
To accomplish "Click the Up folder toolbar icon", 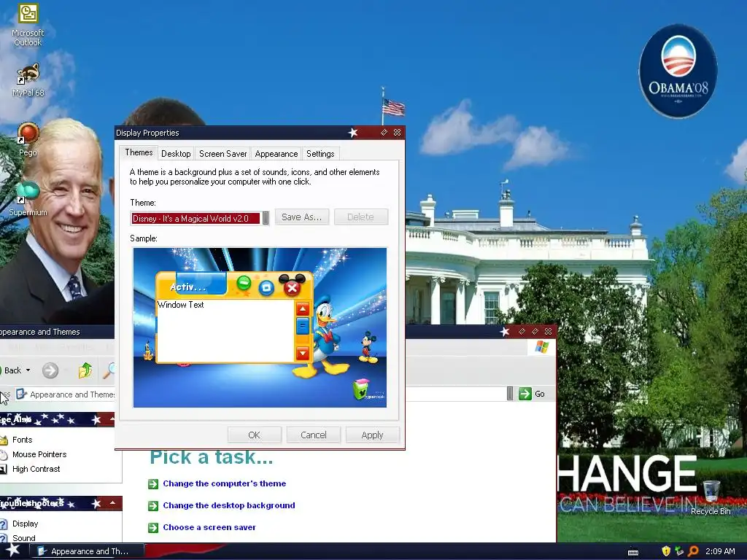I will point(85,370).
